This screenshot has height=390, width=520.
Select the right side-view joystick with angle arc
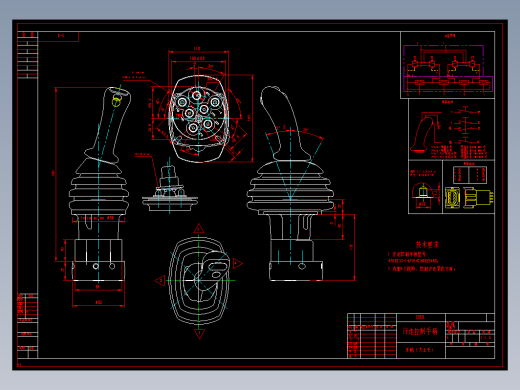tap(289, 183)
